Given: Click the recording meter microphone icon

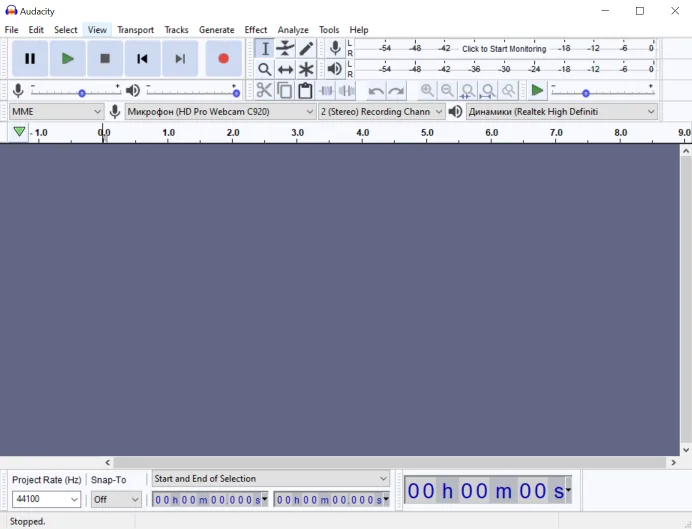Looking at the screenshot, I should (335, 49).
